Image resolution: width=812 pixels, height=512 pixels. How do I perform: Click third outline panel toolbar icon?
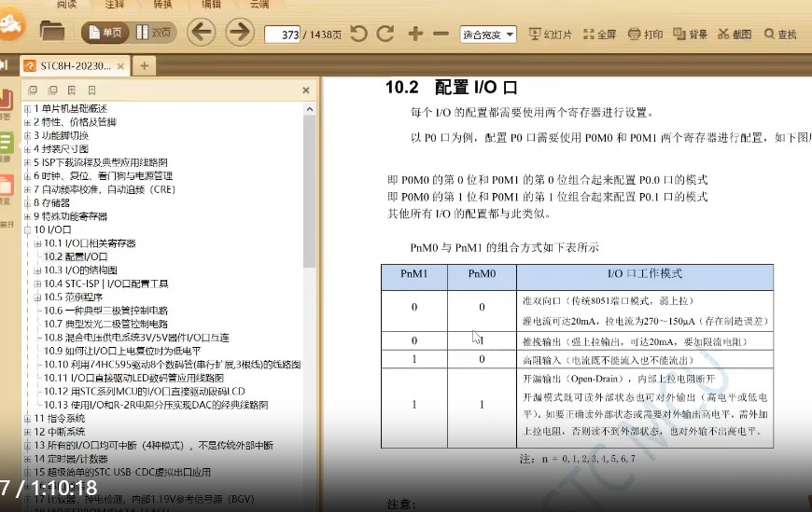click(72, 90)
